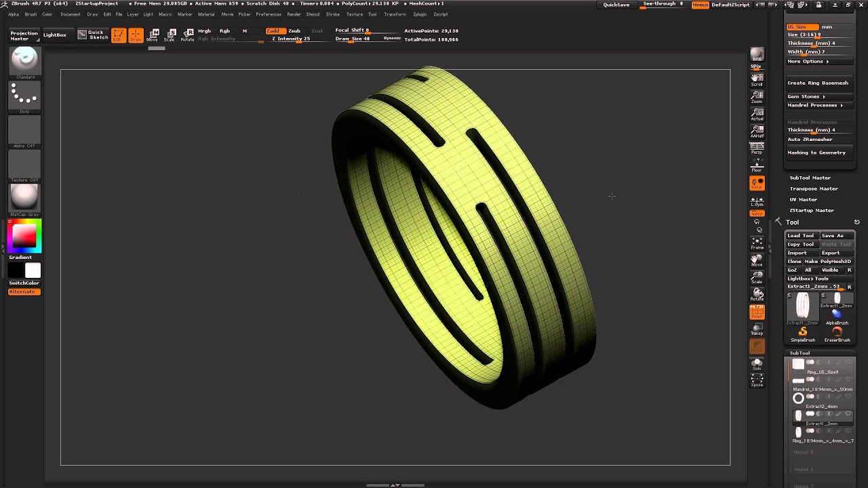
Task: Toggle Solo mode
Action: [757, 364]
